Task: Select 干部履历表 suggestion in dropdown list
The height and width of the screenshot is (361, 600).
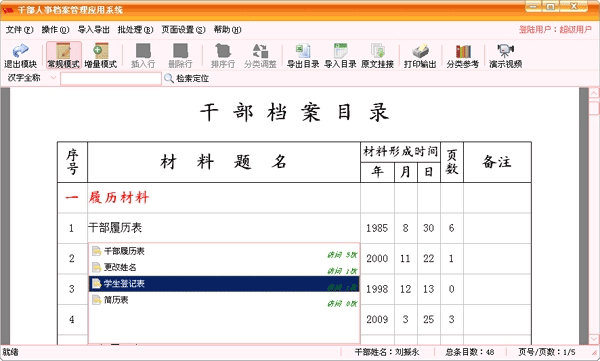Action: pos(224,252)
